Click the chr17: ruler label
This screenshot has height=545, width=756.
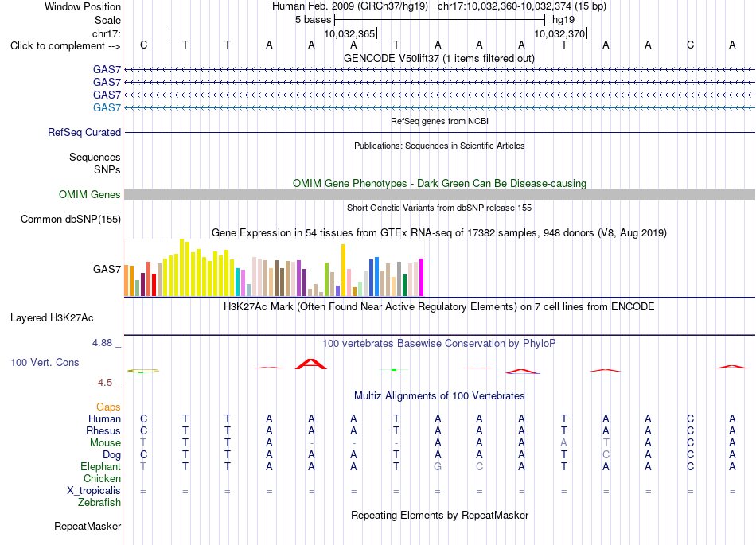click(x=107, y=33)
